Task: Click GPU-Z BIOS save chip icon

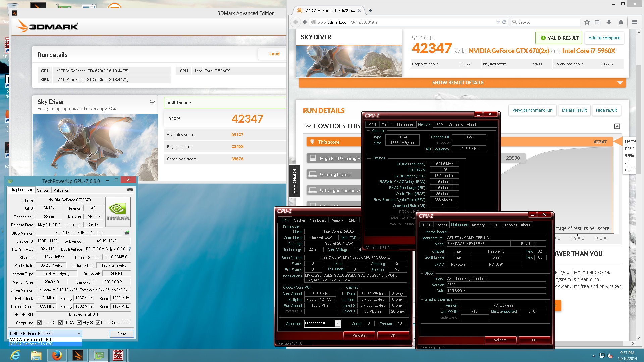Action: (127, 232)
